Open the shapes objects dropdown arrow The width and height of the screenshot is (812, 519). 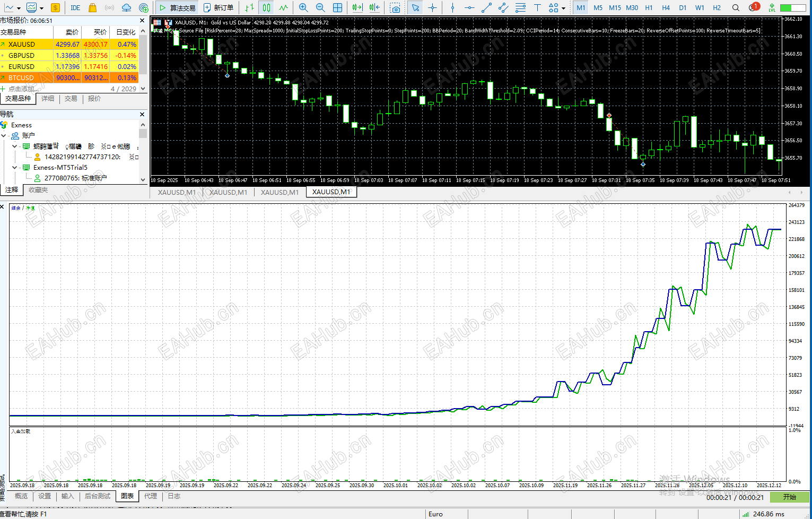pyautogui.click(x=563, y=8)
